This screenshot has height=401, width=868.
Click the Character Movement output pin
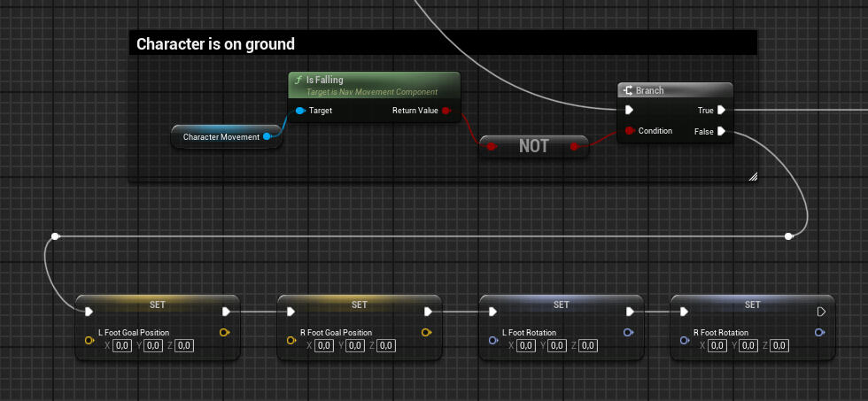click(x=267, y=136)
